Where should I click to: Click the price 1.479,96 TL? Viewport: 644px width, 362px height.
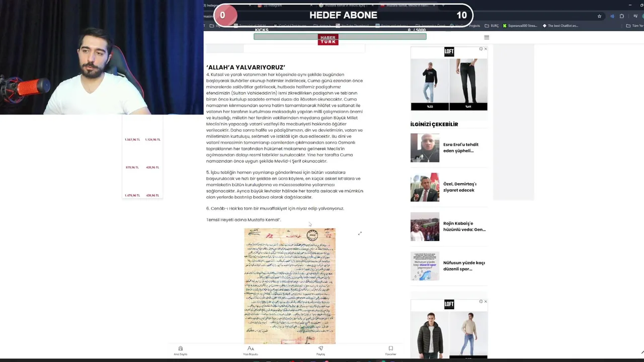pyautogui.click(x=132, y=195)
